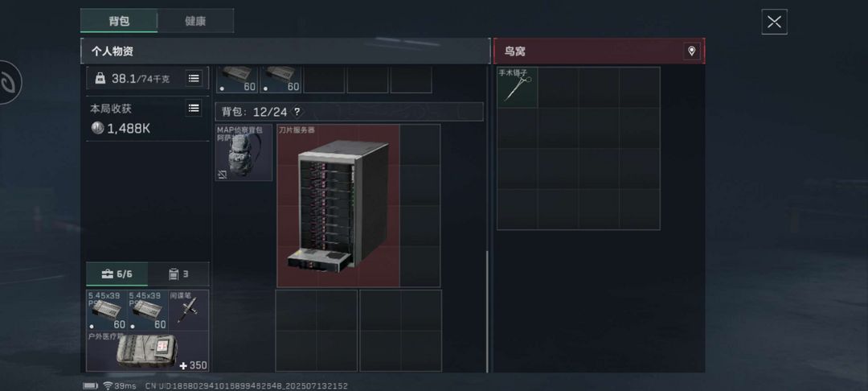
Task: Click the first 5.45x39 PS ammo stack in safe box
Action: click(x=108, y=310)
